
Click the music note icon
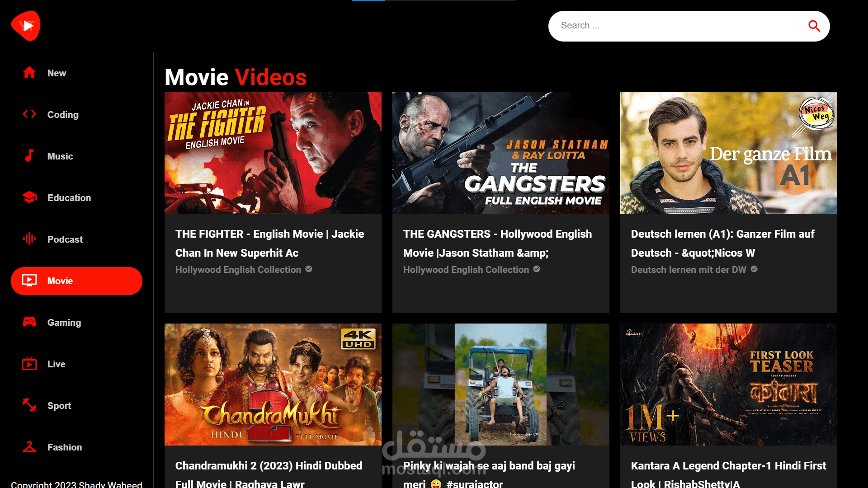[x=29, y=155]
